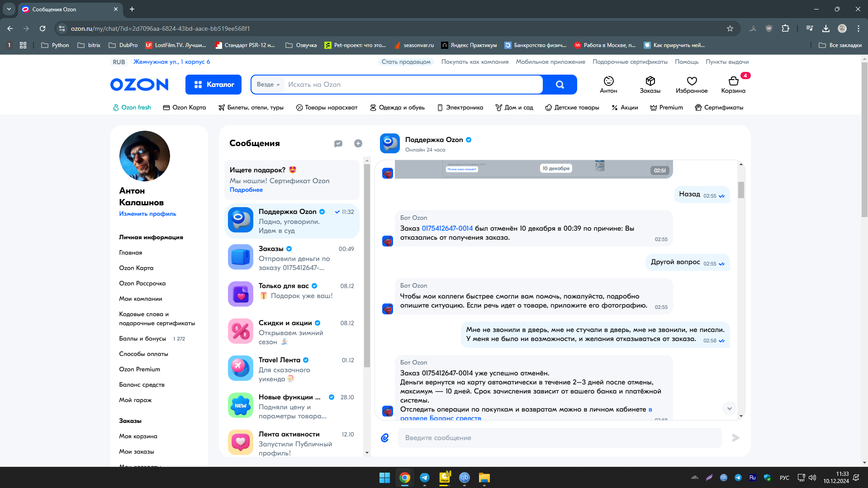This screenshot has width=868, height=488.
Task: Open the Заказы chat in the message list
Action: pos(292,258)
